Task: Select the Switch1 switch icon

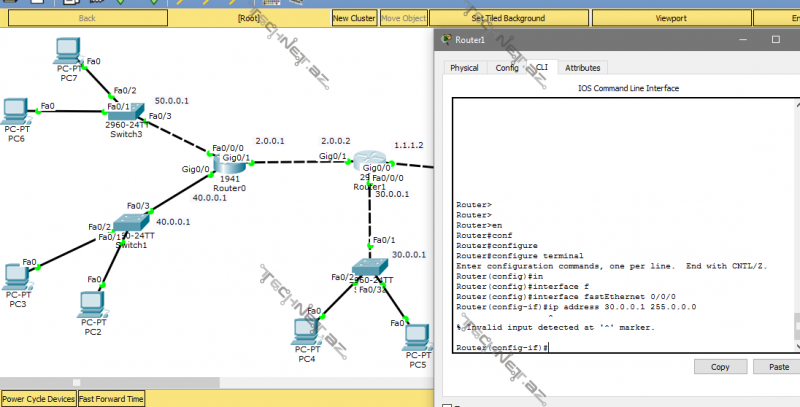Action: click(x=130, y=225)
